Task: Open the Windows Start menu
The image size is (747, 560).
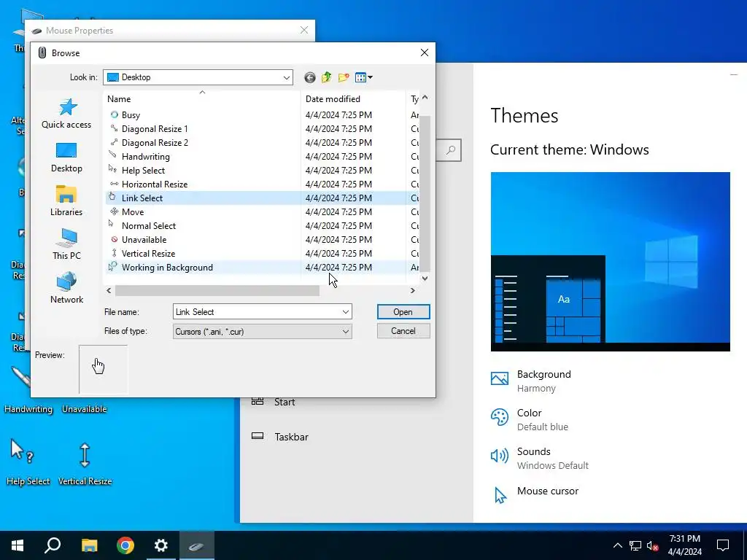Action: [18, 545]
